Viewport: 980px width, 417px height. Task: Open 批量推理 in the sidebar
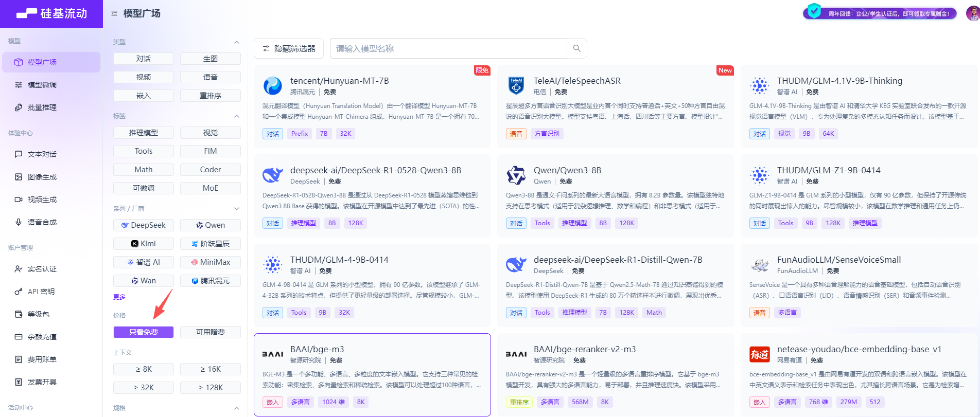[x=51, y=107]
